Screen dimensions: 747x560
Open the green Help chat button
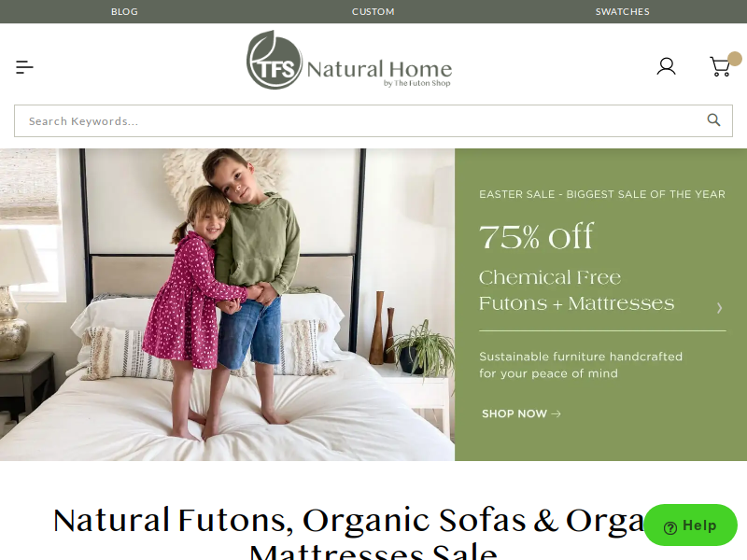690,525
